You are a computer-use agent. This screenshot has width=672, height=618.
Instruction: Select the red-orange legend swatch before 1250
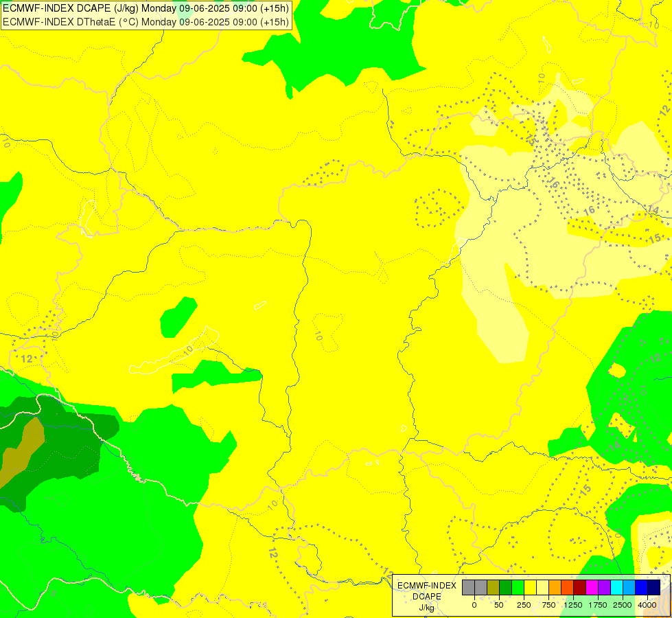[x=568, y=588]
